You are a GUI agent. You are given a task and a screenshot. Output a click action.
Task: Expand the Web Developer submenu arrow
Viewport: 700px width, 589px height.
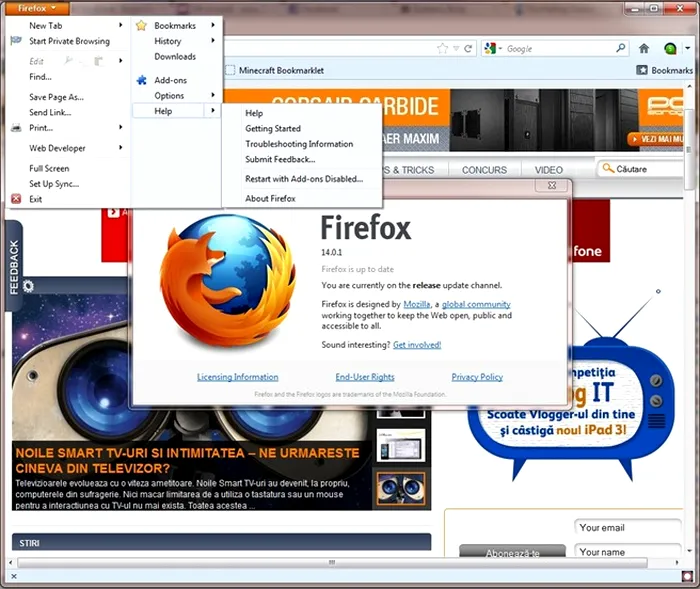tap(121, 147)
